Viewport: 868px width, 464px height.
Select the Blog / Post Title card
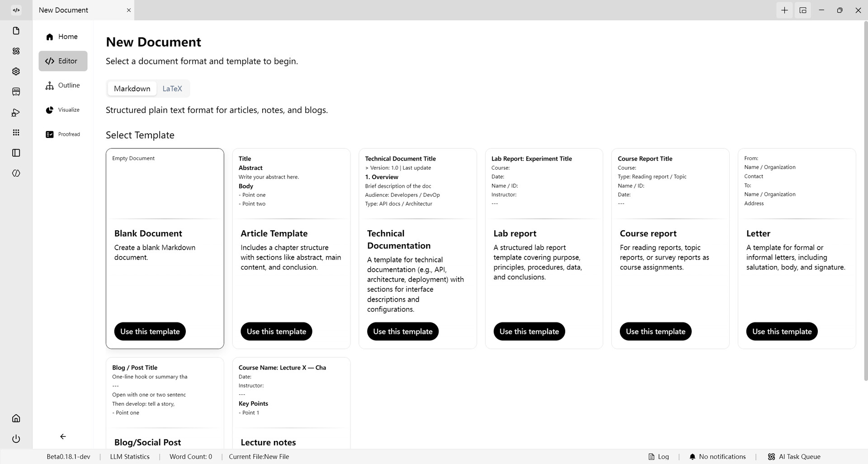(x=165, y=393)
